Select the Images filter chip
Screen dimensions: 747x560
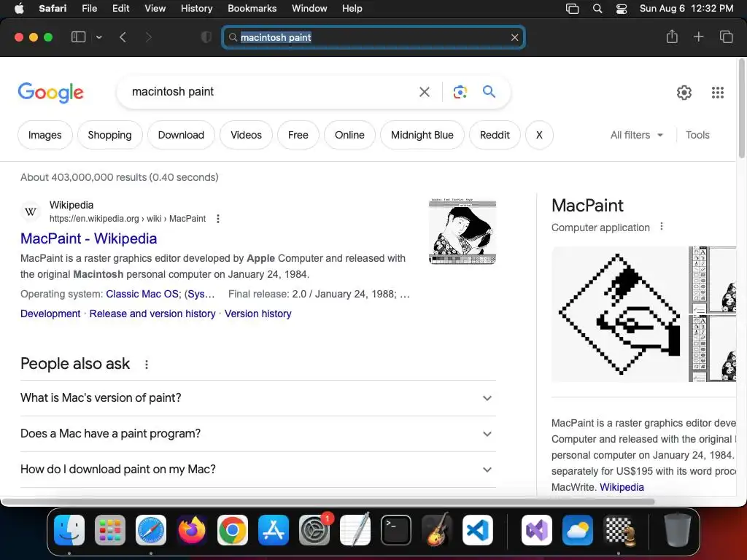pos(44,135)
